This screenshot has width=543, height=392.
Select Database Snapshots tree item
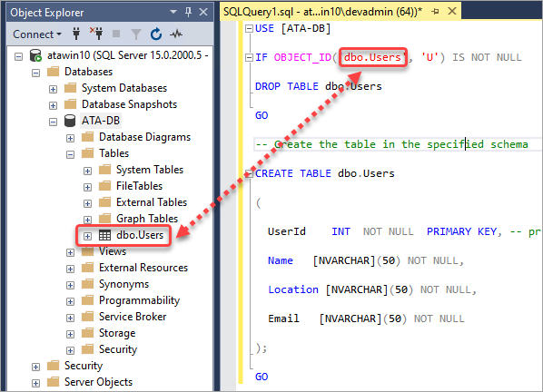(129, 104)
